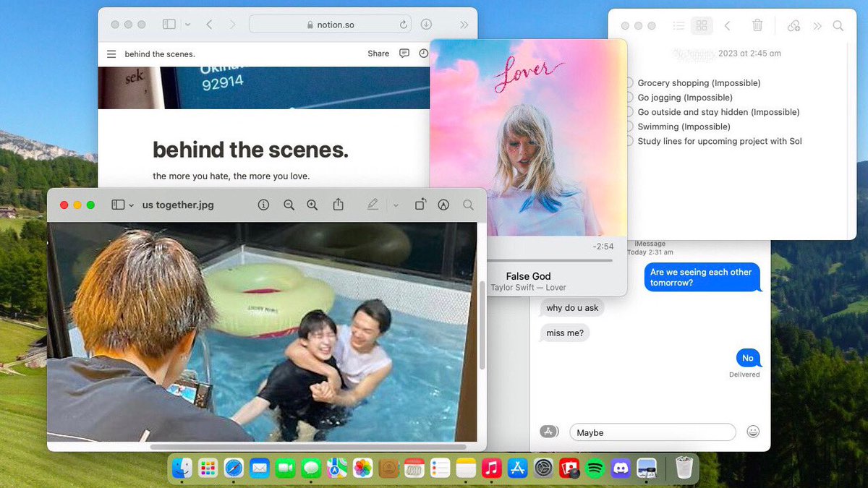Show Safari toolbar overflow items

point(464,25)
